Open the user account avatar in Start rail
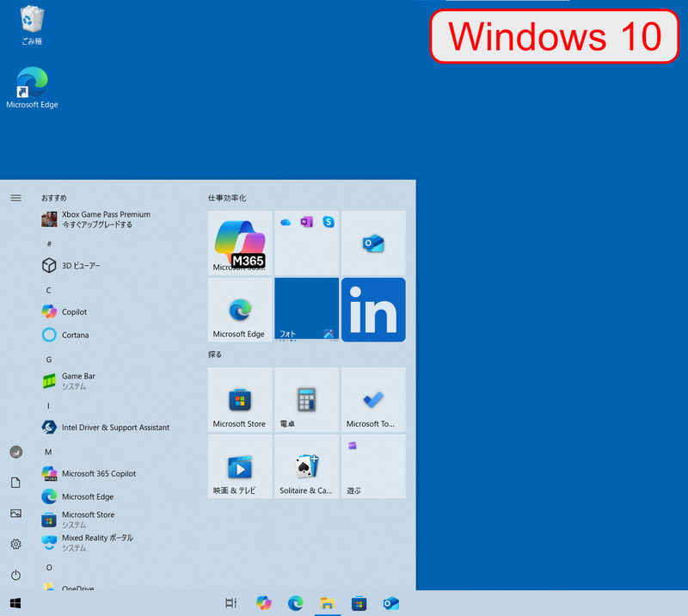688x616 pixels. coord(16,452)
